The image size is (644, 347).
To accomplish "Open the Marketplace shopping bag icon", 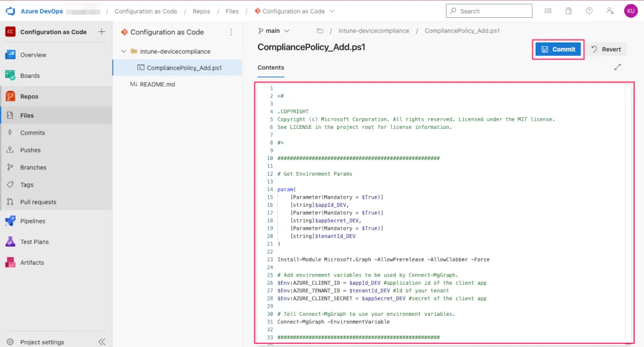I will coord(568,11).
